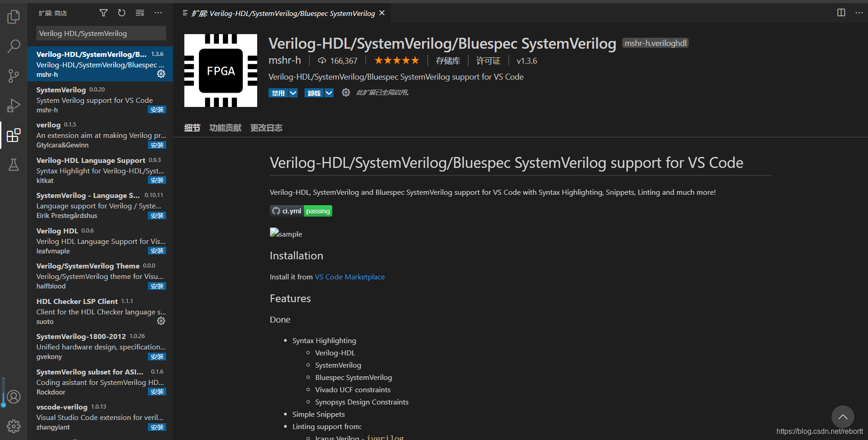The image size is (868, 440).
Task: Switch to the 功能贡献 tab
Action: click(225, 128)
